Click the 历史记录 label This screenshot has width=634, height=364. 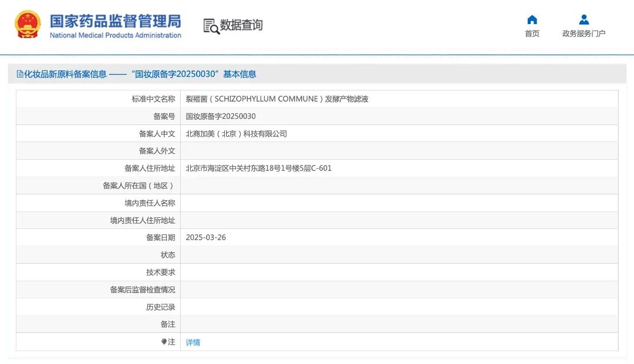click(160, 307)
